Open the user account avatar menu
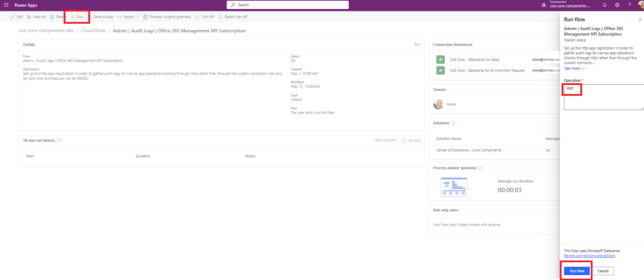This screenshot has height=280, width=644. click(x=641, y=5)
